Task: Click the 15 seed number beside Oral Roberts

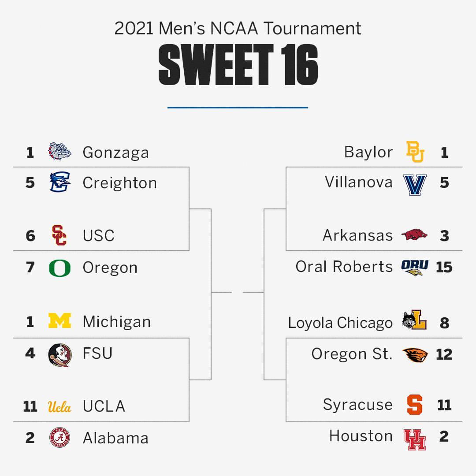Action: 444,267
